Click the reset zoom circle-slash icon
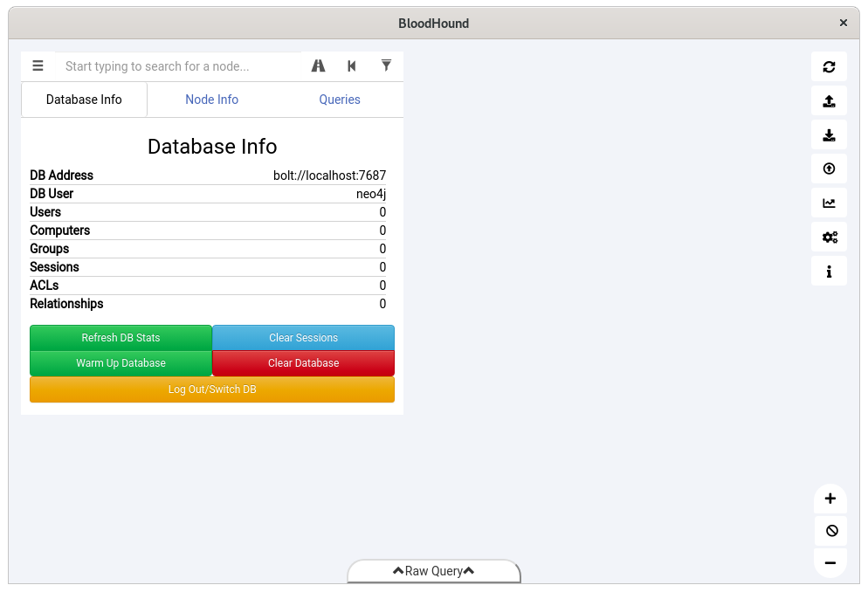 [831, 531]
